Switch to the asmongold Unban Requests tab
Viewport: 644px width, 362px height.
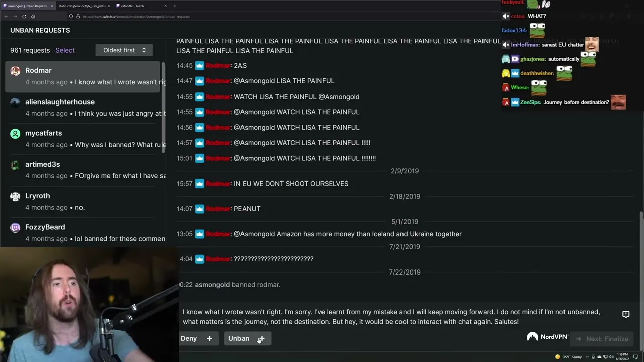[28, 6]
